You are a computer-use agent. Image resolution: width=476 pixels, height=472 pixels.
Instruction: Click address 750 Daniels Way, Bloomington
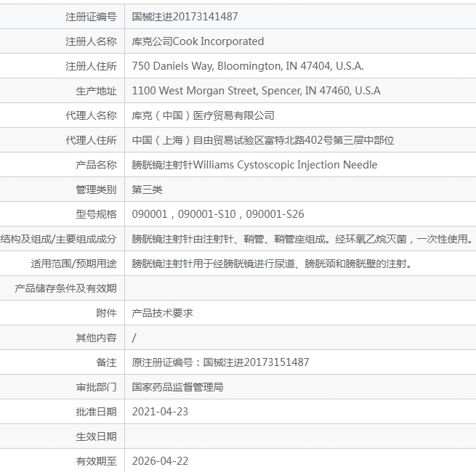click(x=248, y=66)
